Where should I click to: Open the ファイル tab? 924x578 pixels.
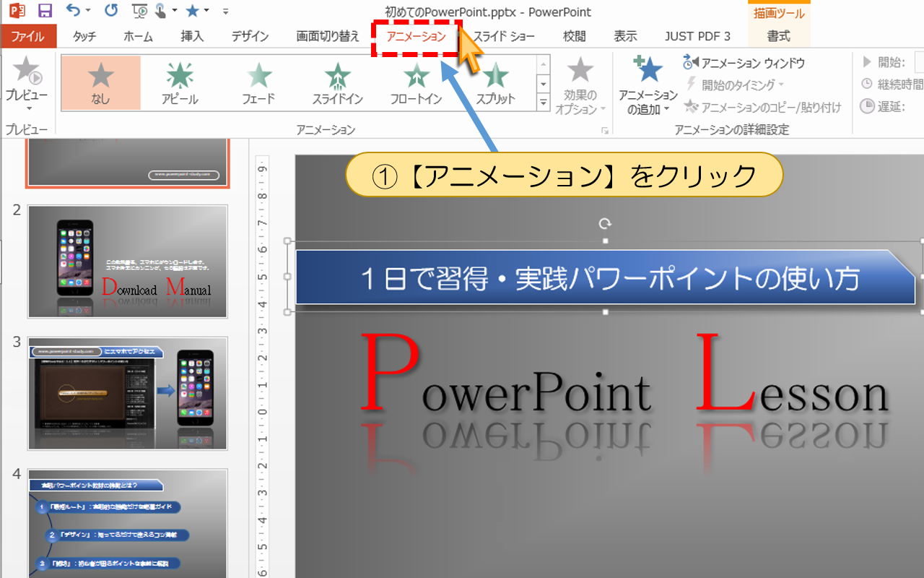(x=27, y=36)
